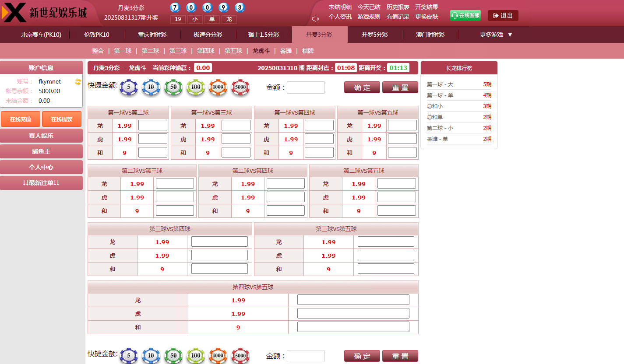This screenshot has width=624, height=364.
Task: Select the 100 chip quick amount
Action: tap(195, 87)
